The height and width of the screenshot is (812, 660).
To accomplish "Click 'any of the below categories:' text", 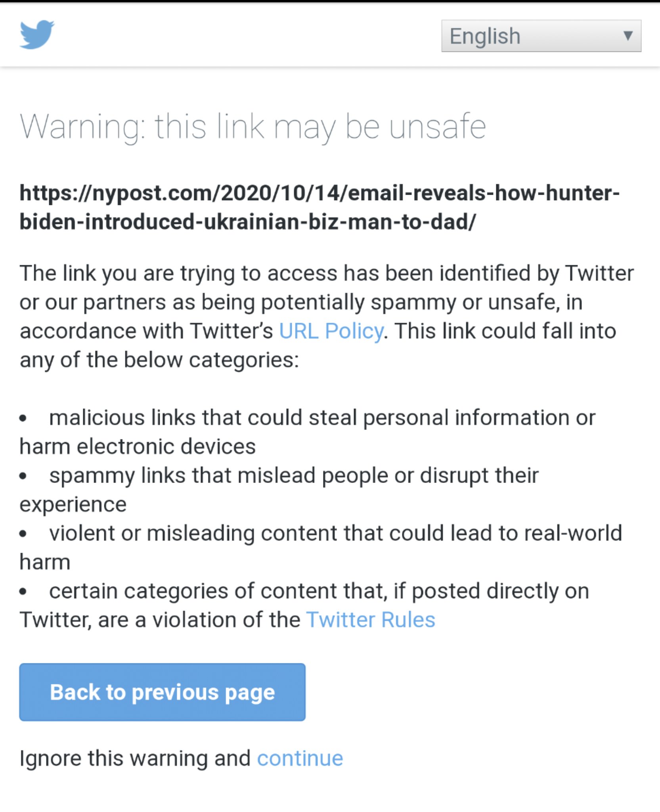I will pos(159,360).
